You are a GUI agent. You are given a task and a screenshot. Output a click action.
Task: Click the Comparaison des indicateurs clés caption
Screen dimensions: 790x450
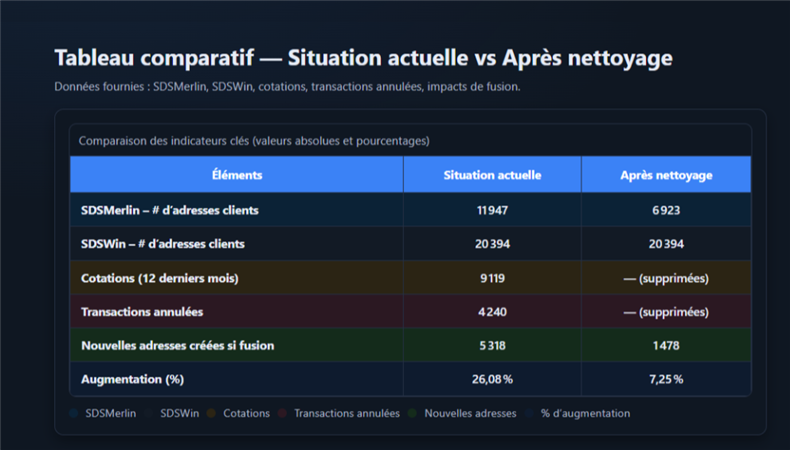254,141
